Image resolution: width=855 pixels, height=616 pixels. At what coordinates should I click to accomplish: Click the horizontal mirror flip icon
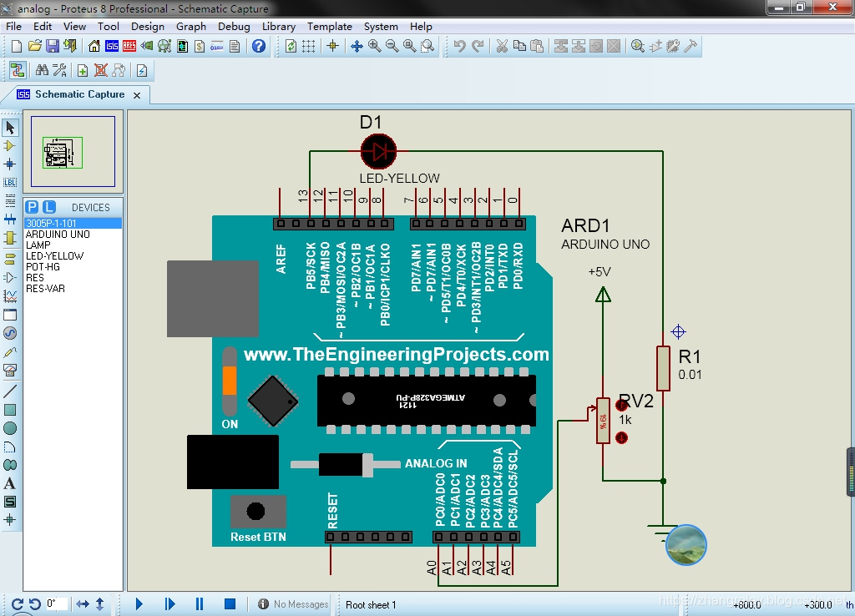(83, 603)
